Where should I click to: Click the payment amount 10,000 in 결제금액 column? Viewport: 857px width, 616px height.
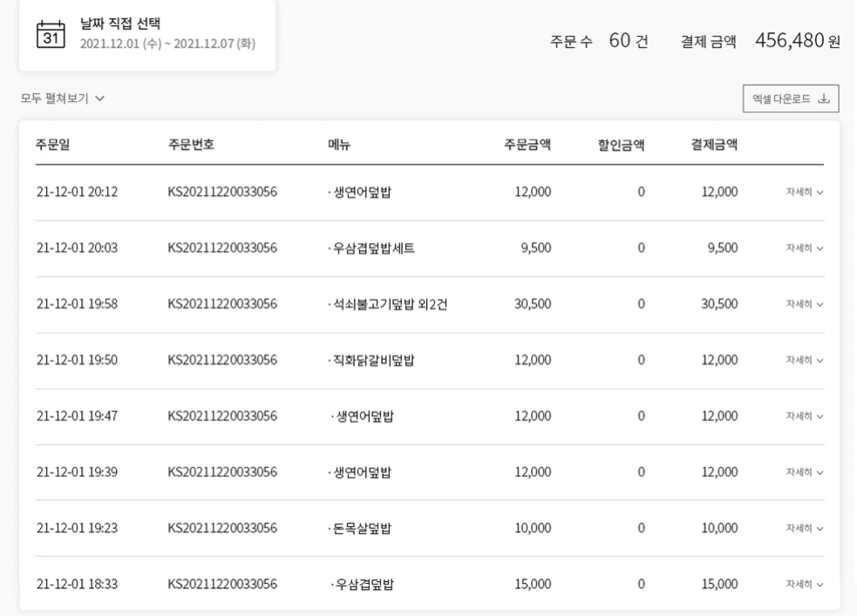click(719, 528)
